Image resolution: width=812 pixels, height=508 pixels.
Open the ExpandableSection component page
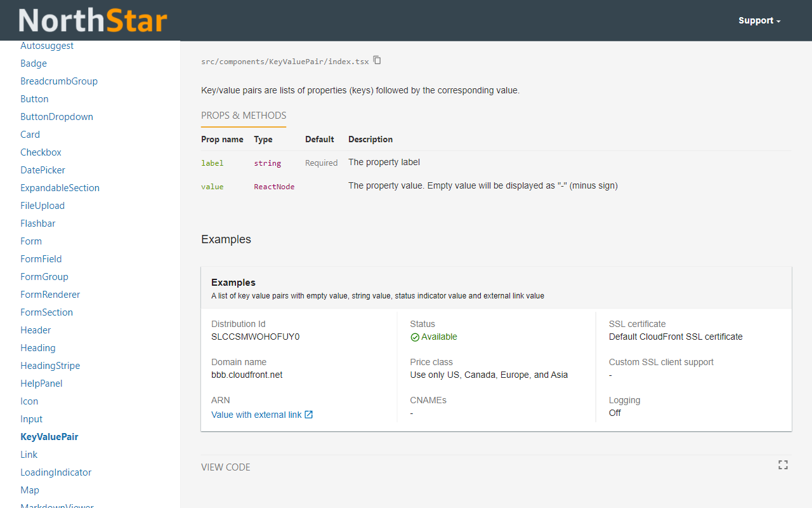click(60, 187)
